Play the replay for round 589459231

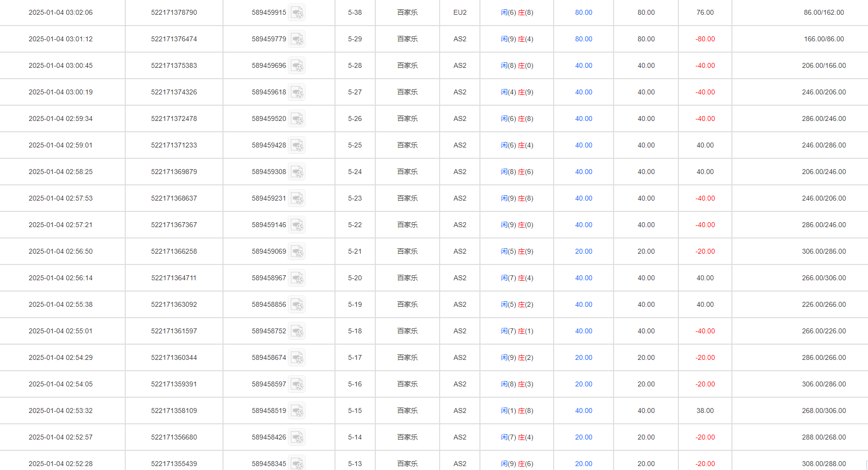pos(297,199)
